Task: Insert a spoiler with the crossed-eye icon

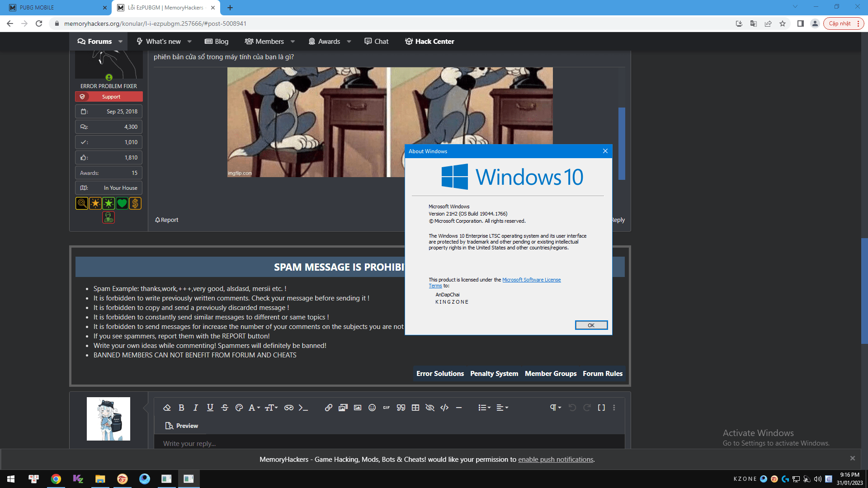Action: click(x=430, y=408)
